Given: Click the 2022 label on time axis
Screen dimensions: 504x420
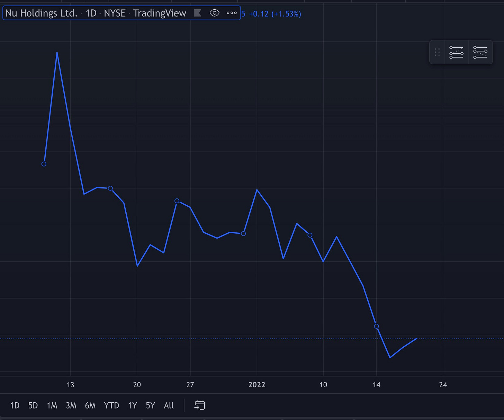Looking at the screenshot, I should tap(257, 385).
